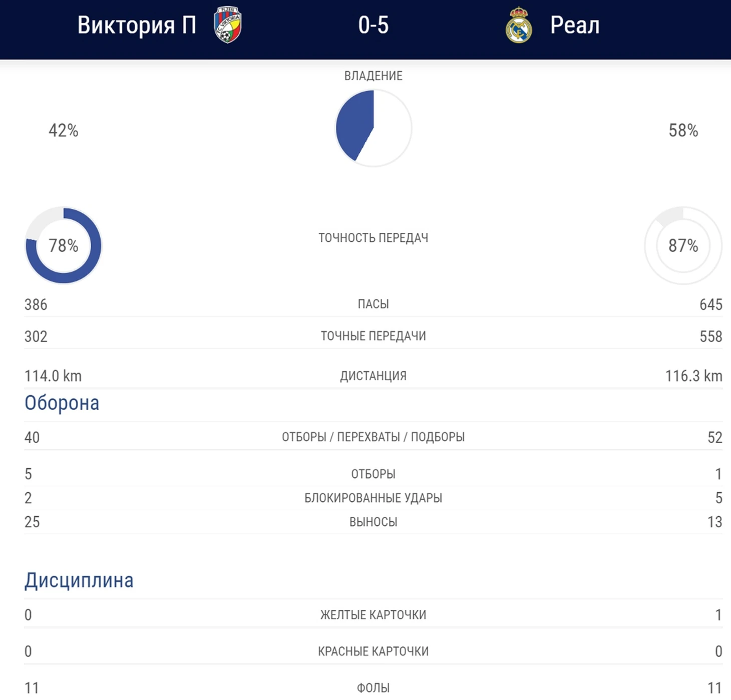The height and width of the screenshot is (700, 731).
Task: Select the ТОЧНЫЕ ПЕРЕДАЧИ stat row
Action: coord(374,336)
